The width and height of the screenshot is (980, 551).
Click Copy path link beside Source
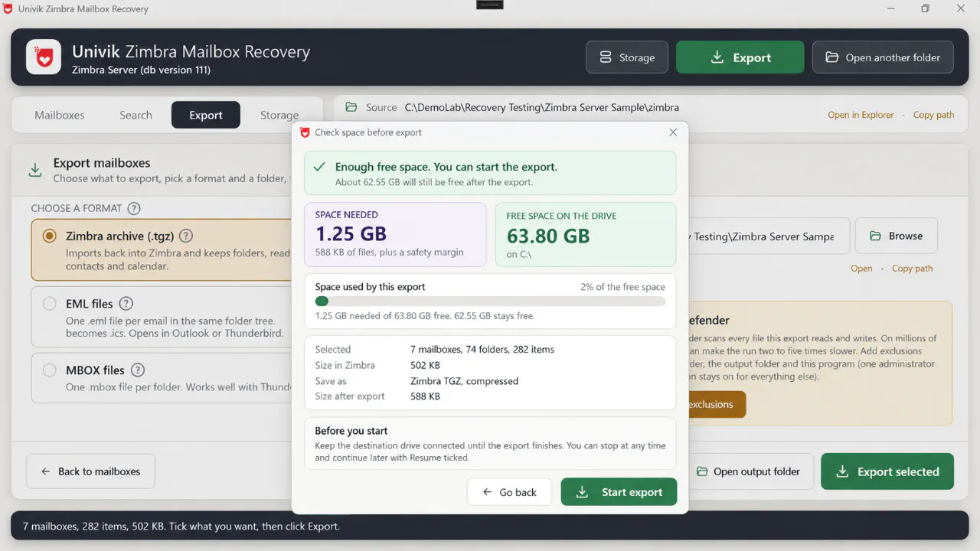[x=933, y=115]
